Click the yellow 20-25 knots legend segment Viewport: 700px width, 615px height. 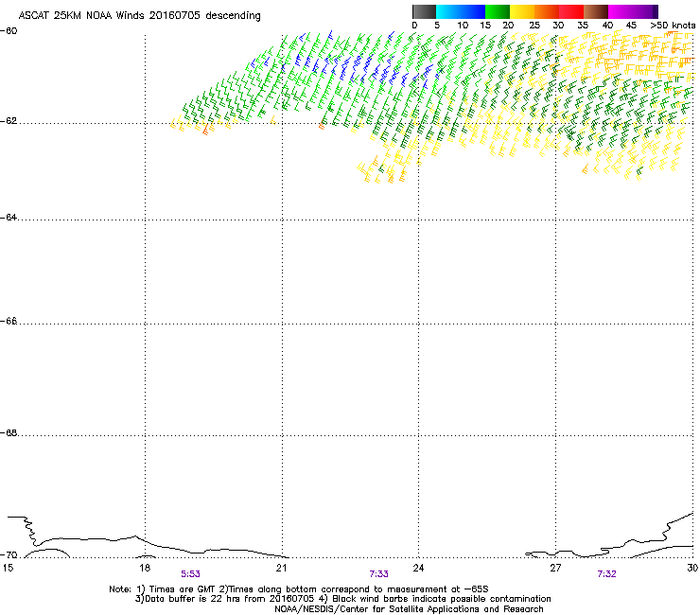click(x=522, y=11)
